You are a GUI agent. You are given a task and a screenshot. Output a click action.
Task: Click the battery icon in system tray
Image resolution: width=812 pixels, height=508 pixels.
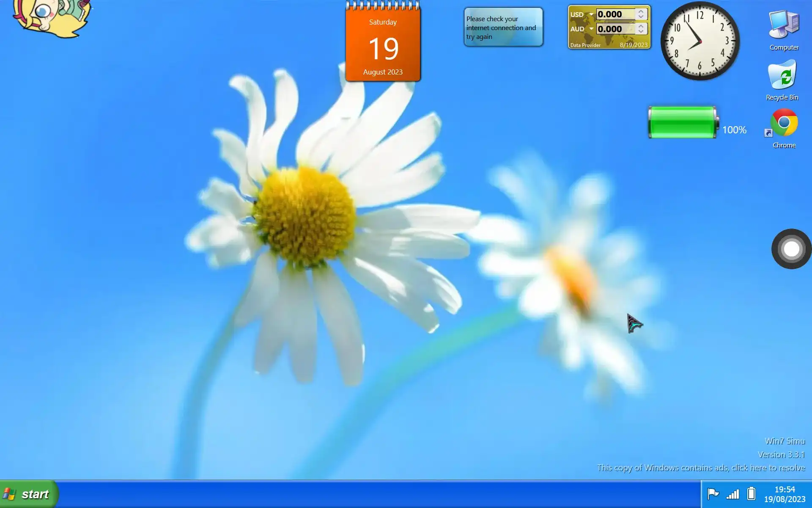pos(751,494)
